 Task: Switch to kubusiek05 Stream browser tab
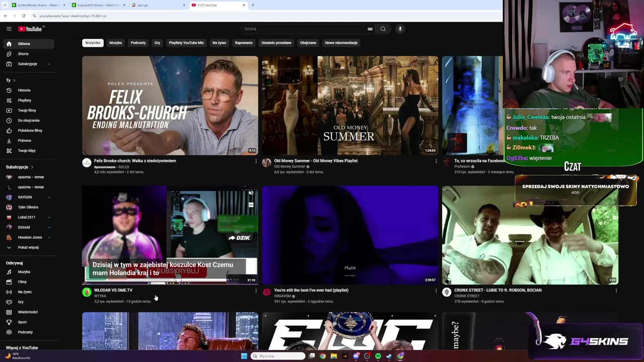coord(98,5)
